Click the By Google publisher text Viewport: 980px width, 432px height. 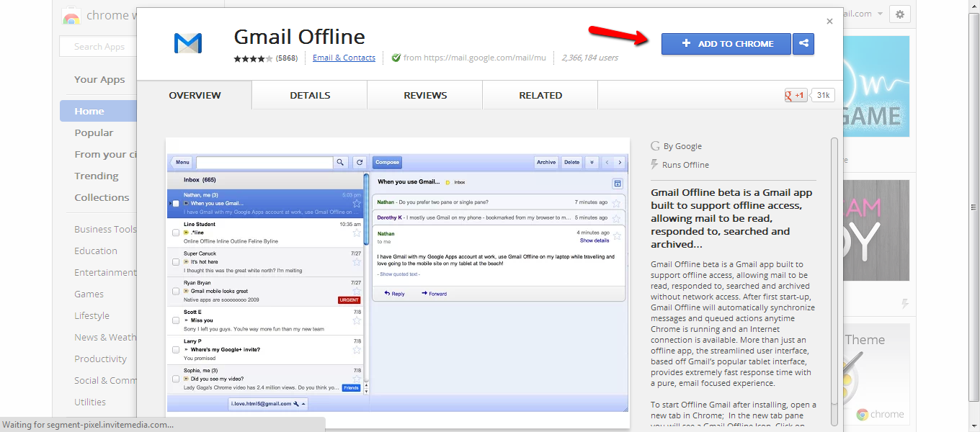click(682, 146)
